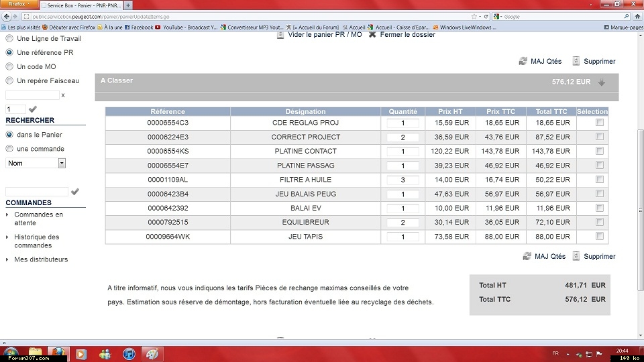Viewport: 644px width, 362px height.
Task: Click the Firefox back arrow button
Action: click(7, 16)
